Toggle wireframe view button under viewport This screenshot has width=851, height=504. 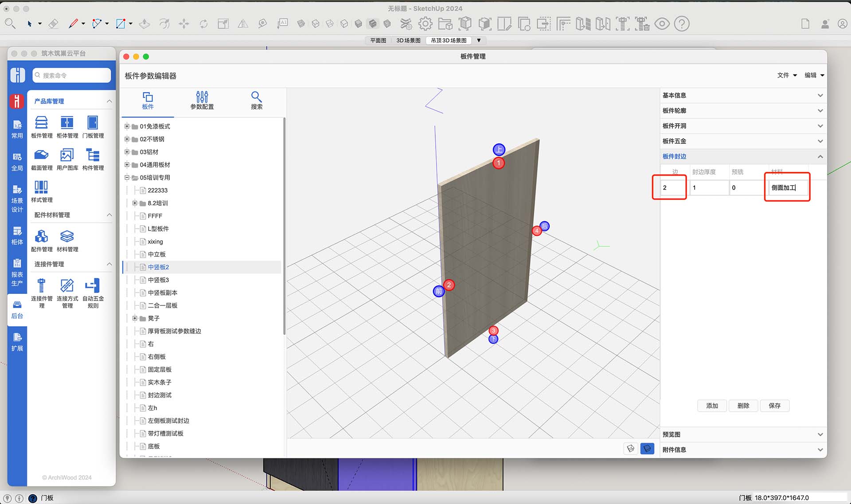tap(631, 449)
